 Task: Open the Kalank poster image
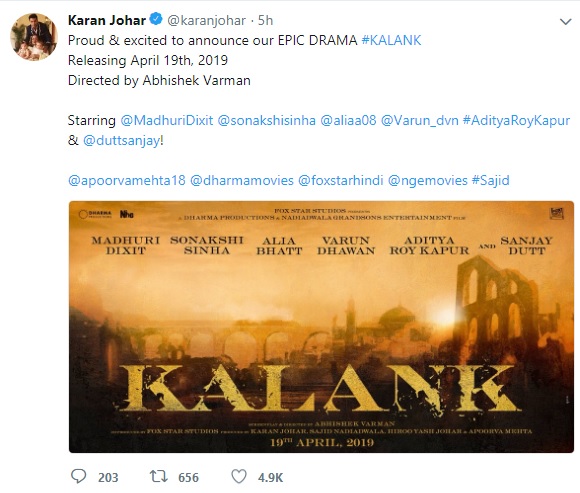pyautogui.click(x=321, y=327)
